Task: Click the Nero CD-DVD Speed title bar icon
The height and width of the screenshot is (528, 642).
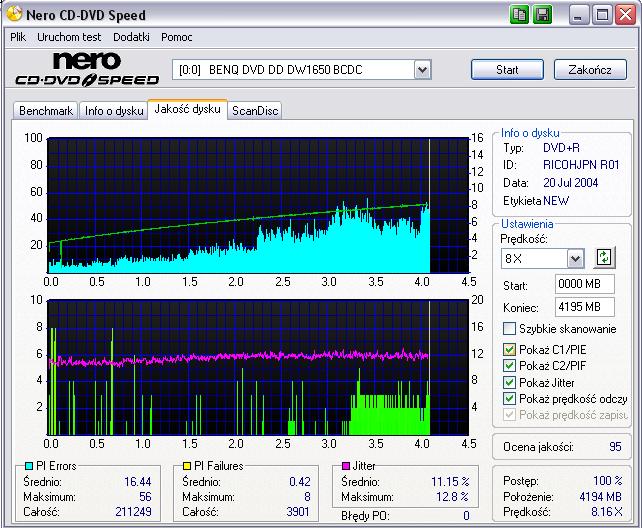Action: [14, 15]
